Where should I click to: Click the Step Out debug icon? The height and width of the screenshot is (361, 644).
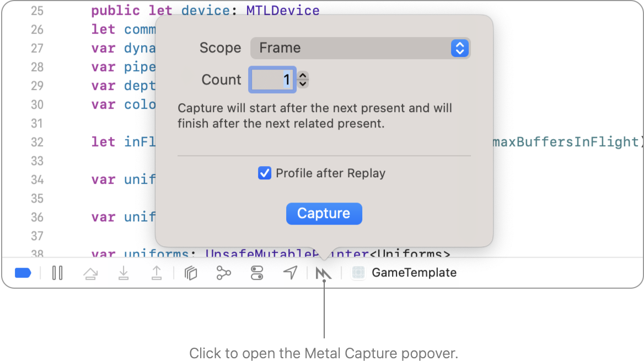pos(157,273)
